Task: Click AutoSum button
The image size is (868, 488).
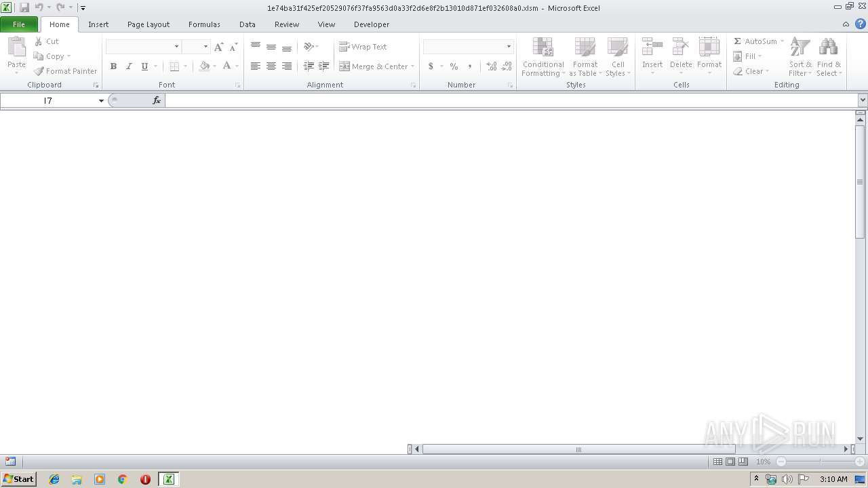Action: pos(755,41)
